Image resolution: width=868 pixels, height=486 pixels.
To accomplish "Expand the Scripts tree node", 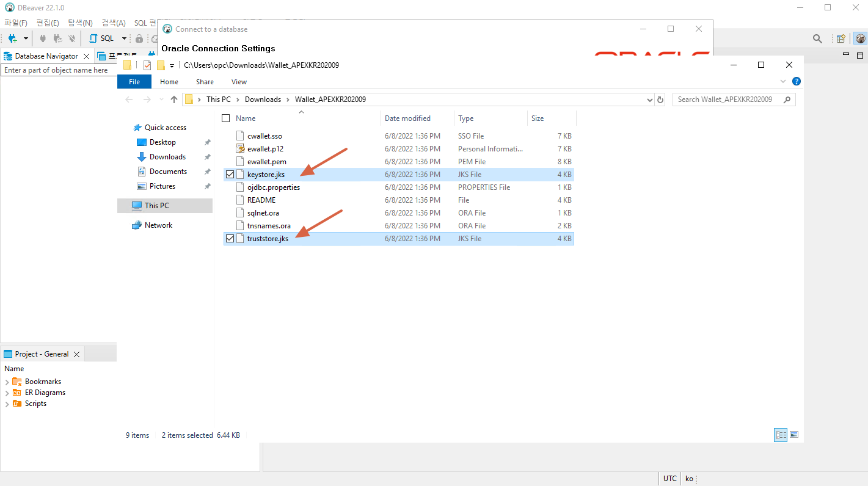I will pyautogui.click(x=7, y=404).
